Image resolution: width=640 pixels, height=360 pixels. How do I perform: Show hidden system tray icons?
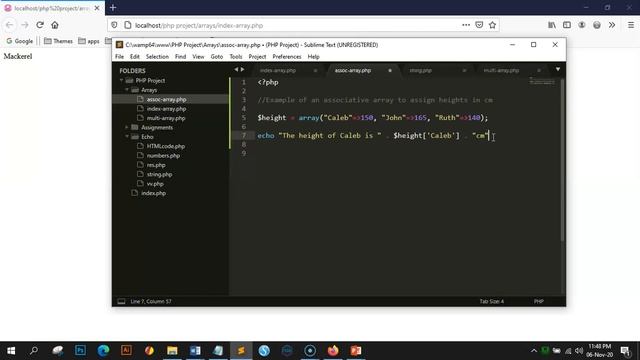click(533, 351)
